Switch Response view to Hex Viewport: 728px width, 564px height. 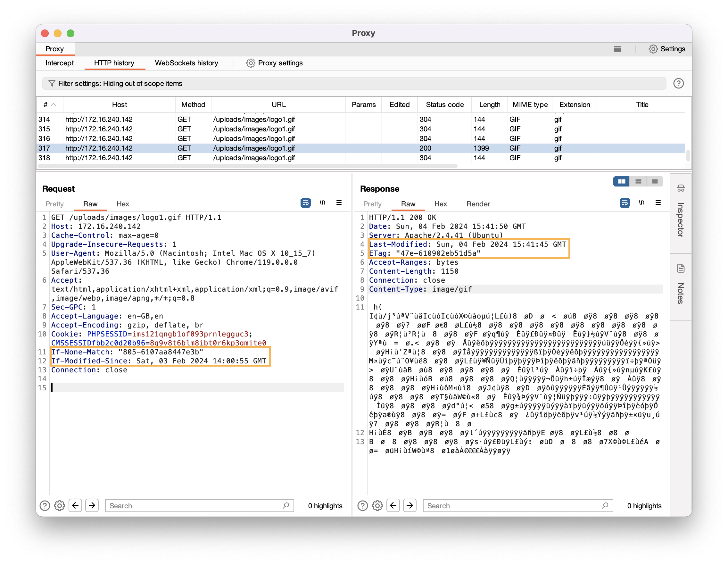[440, 204]
